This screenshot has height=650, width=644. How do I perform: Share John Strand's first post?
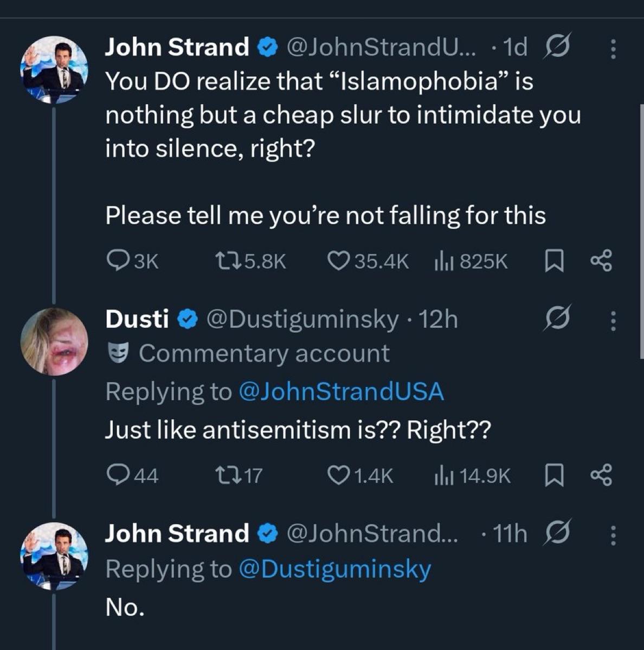[601, 261]
